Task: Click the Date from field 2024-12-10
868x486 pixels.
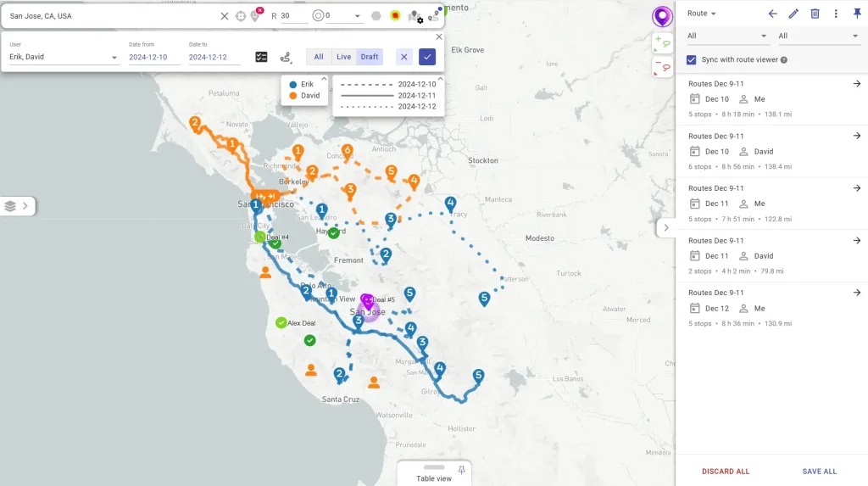Action: 153,57
